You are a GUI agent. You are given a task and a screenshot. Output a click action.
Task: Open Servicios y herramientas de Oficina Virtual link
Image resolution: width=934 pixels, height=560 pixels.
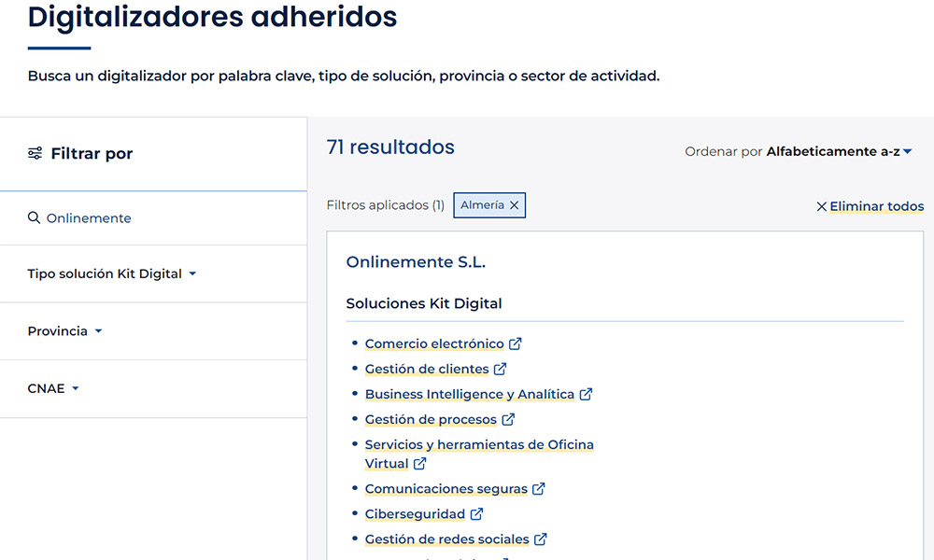[479, 455]
